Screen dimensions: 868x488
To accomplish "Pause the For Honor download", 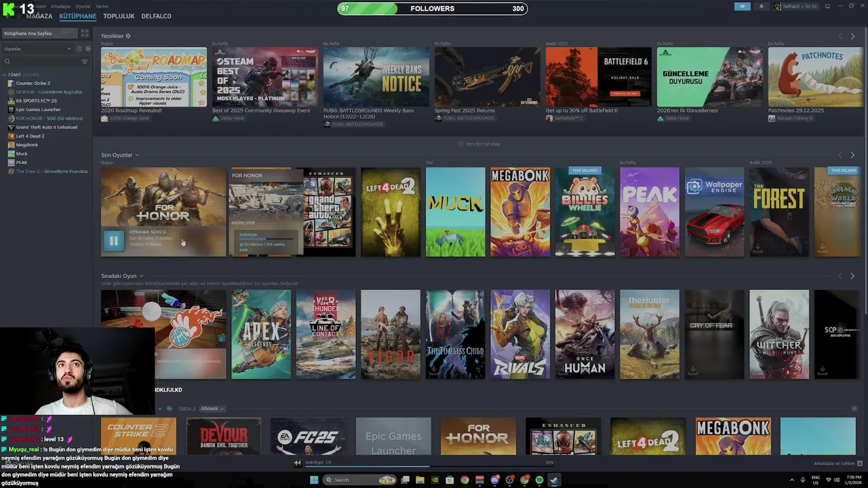I will 114,240.
